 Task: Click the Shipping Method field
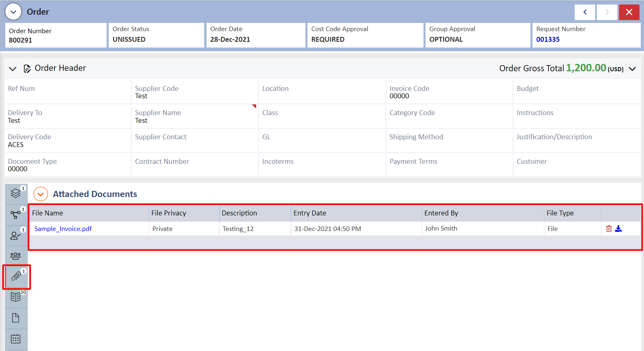(x=449, y=140)
